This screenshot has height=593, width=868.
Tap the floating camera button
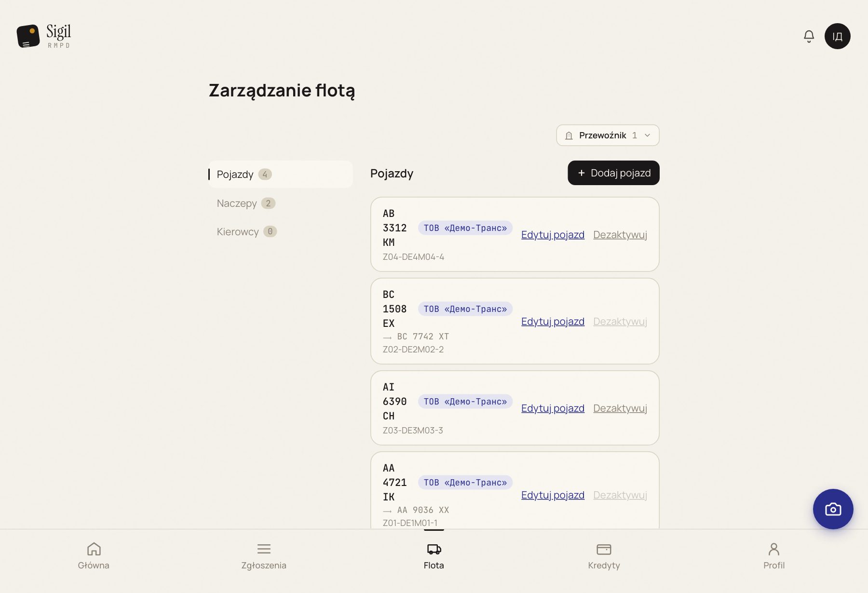coord(833,509)
